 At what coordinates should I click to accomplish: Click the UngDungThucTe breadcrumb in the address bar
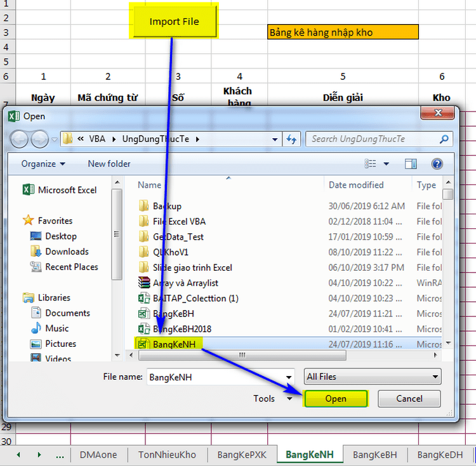coord(155,139)
